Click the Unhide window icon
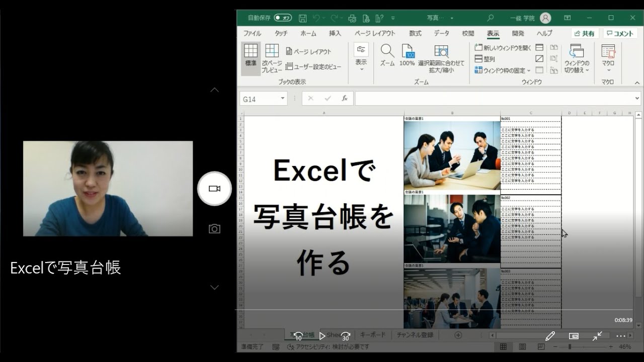This screenshot has width=644, height=362. pos(539,70)
